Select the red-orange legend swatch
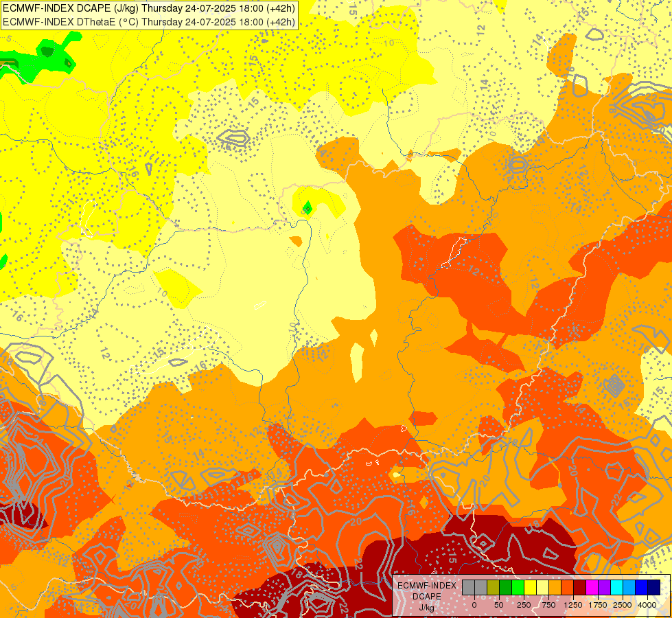Viewport: 672px width, 618px height. pyautogui.click(x=568, y=588)
